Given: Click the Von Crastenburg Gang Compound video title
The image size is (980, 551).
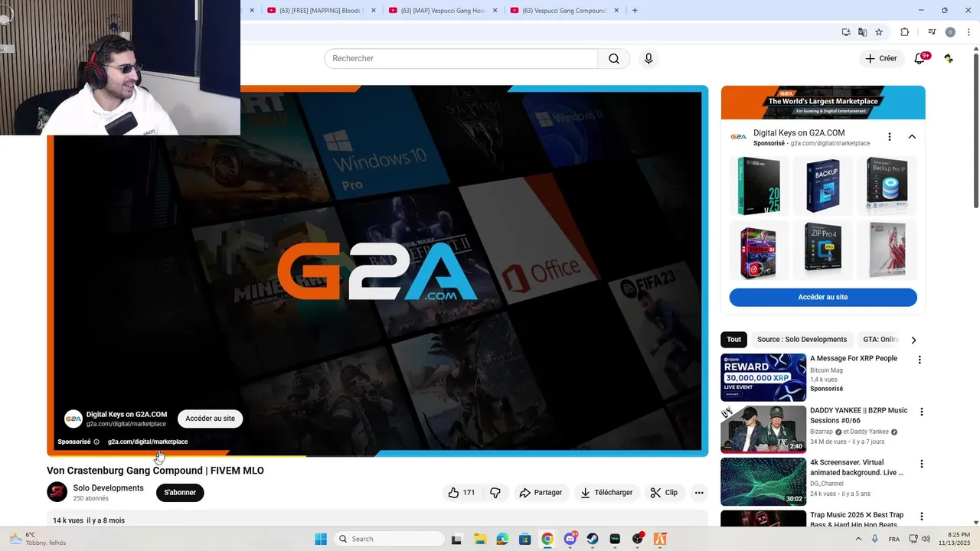Looking at the screenshot, I should click(155, 471).
